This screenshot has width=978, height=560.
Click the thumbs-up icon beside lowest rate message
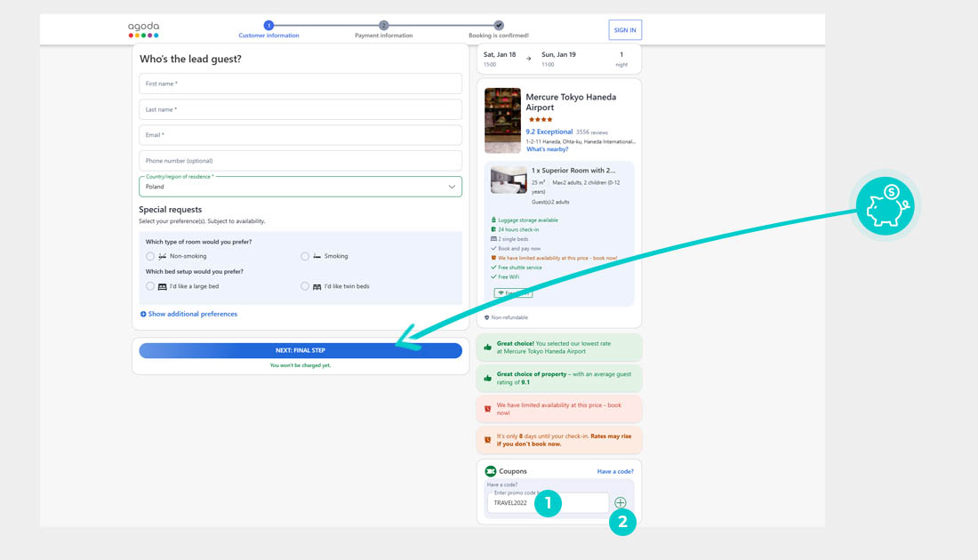click(488, 348)
